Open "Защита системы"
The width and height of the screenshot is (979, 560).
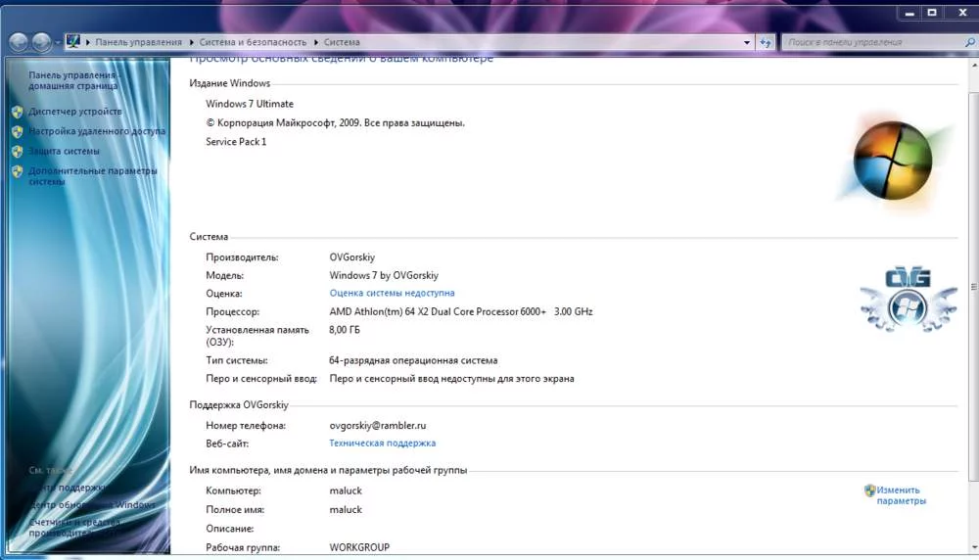[64, 151]
